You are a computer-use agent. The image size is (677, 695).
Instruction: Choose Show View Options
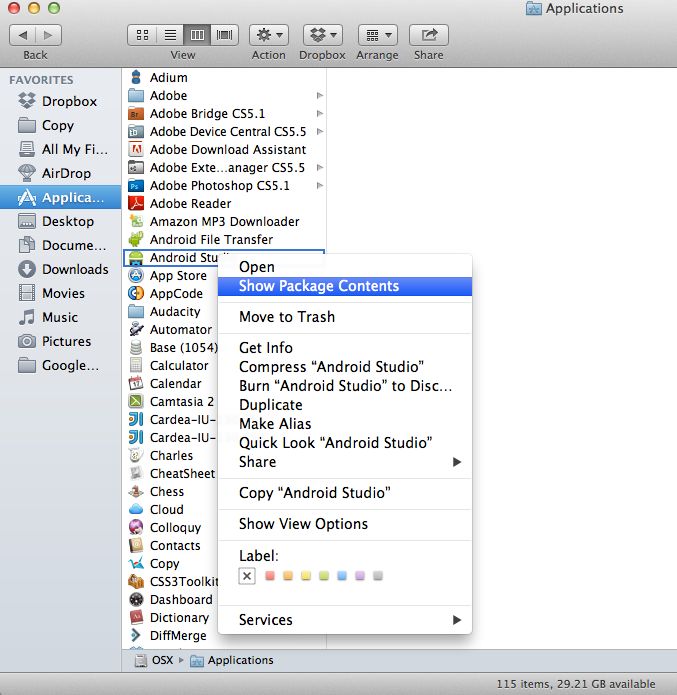tap(345, 524)
